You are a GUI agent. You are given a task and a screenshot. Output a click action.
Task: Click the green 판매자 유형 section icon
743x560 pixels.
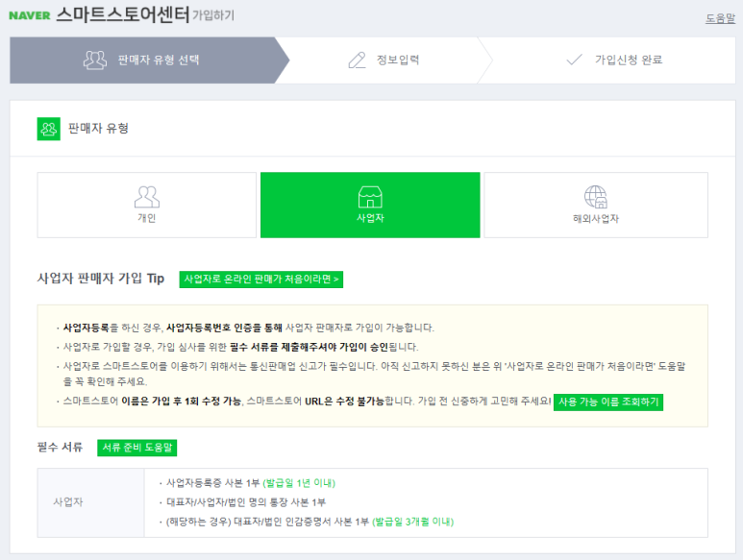(x=49, y=129)
